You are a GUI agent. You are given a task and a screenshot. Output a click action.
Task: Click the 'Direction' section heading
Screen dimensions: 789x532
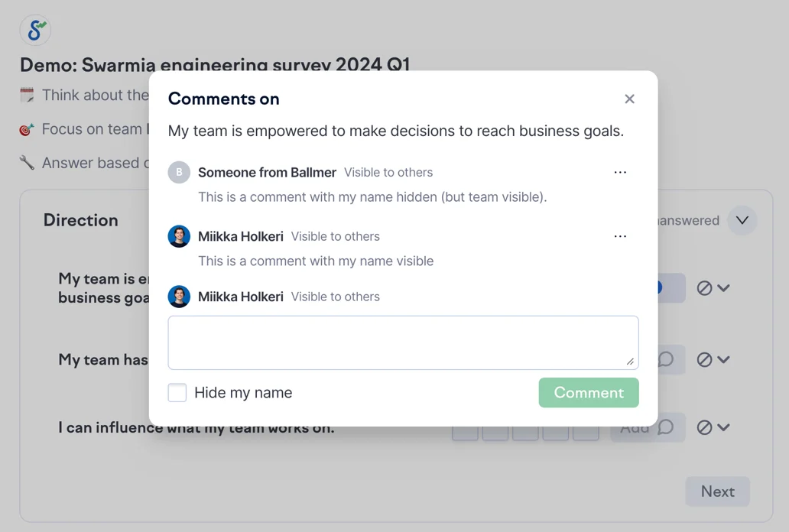pos(81,220)
